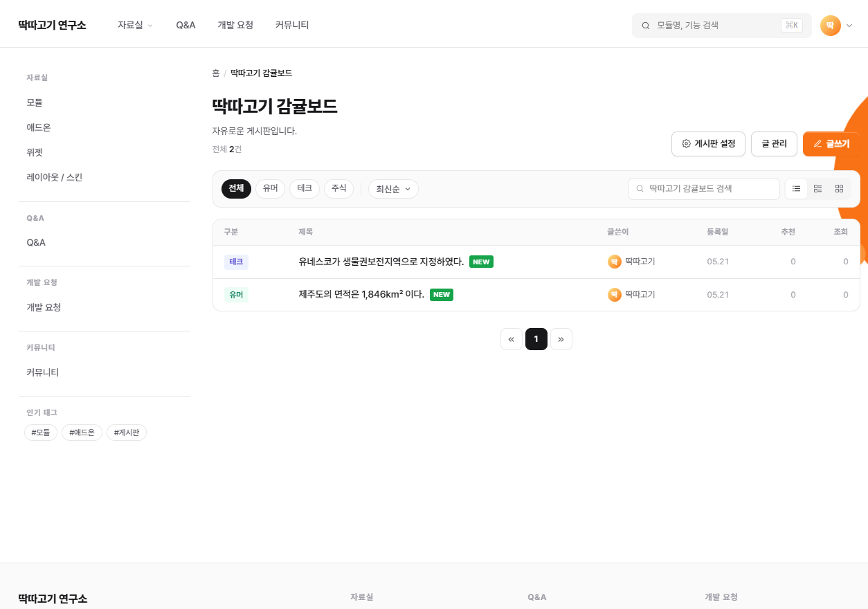The image size is (868, 609).
Task: Open sidebar 개발 요청 link
Action: click(x=44, y=307)
